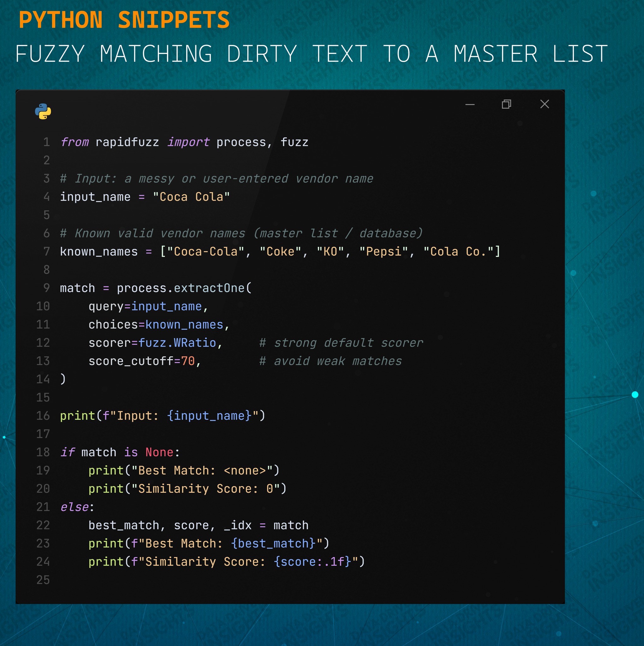Click the closing parenthesis on line 14
The width and height of the screenshot is (644, 646).
tap(63, 379)
